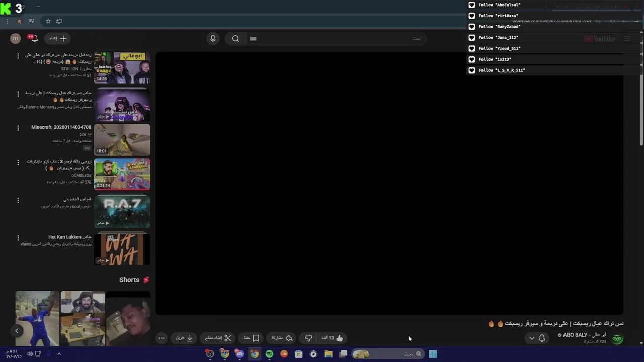Open Microsoft Store from the taskbar
Screen dimensions: 644x362
[298, 354]
